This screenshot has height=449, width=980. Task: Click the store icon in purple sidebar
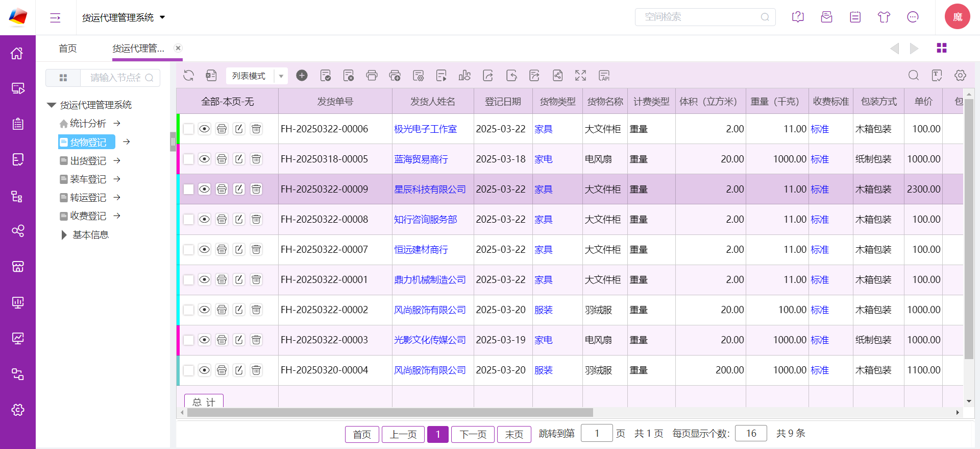click(x=18, y=267)
